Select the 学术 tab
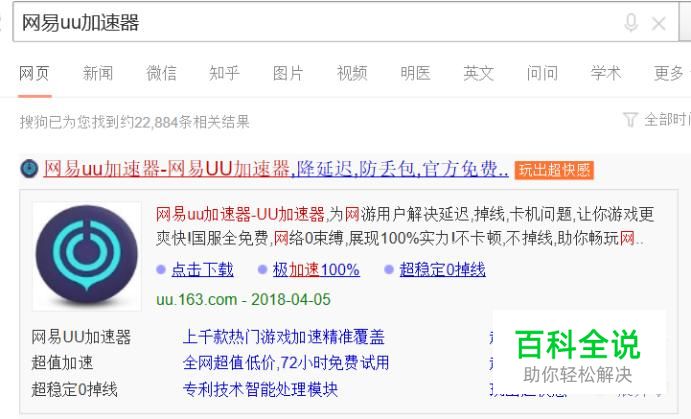Screen dimensions: 691x419 [x=606, y=73]
